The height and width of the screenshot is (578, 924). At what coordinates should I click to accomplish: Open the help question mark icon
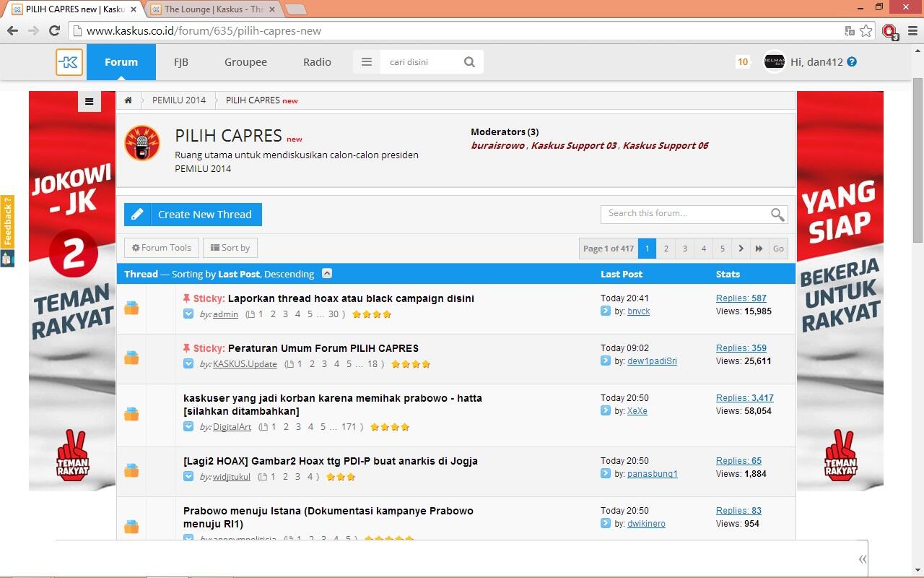click(852, 62)
